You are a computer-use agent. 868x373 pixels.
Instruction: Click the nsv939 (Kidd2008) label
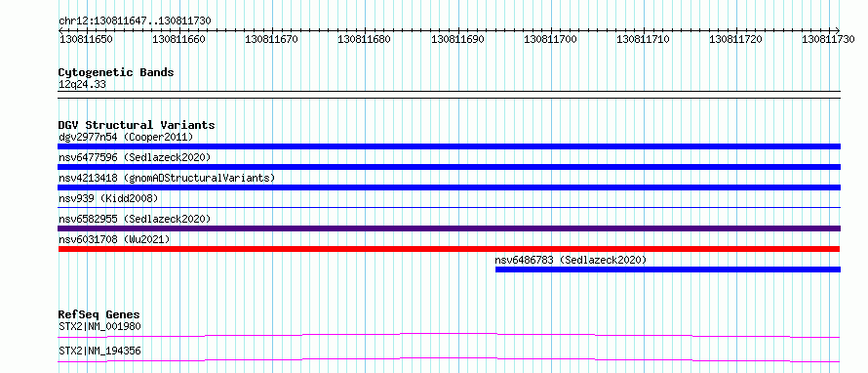pyautogui.click(x=108, y=198)
